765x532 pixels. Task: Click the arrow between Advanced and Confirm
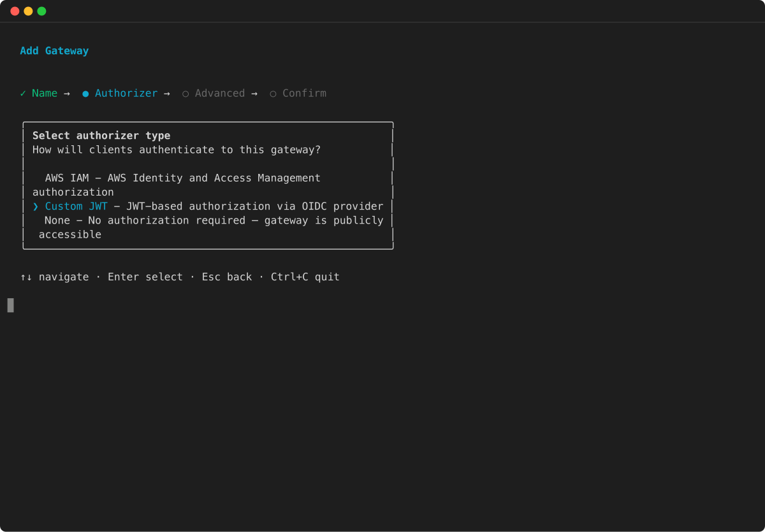point(254,93)
